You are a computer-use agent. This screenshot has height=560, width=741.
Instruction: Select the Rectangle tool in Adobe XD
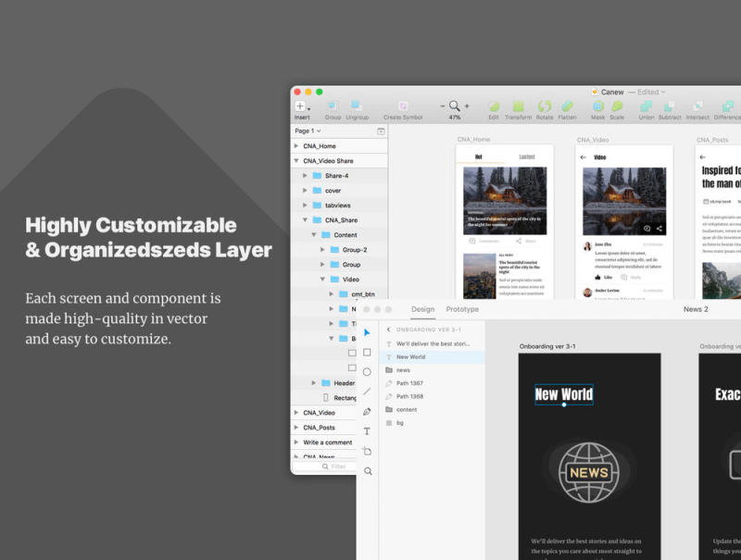coord(367,353)
